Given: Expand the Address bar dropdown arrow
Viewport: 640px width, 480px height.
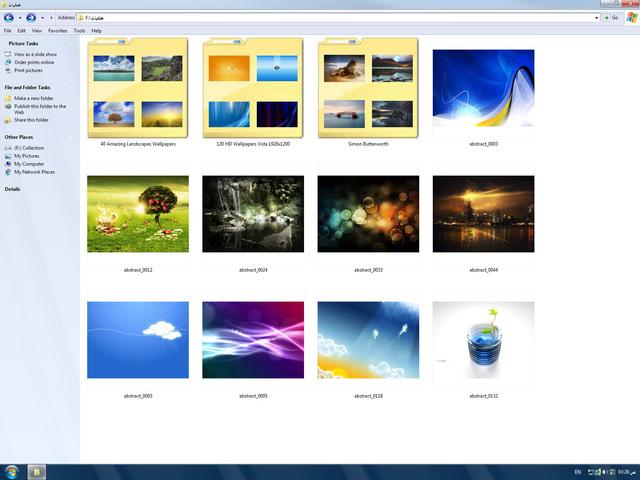Looking at the screenshot, I should coord(596,18).
